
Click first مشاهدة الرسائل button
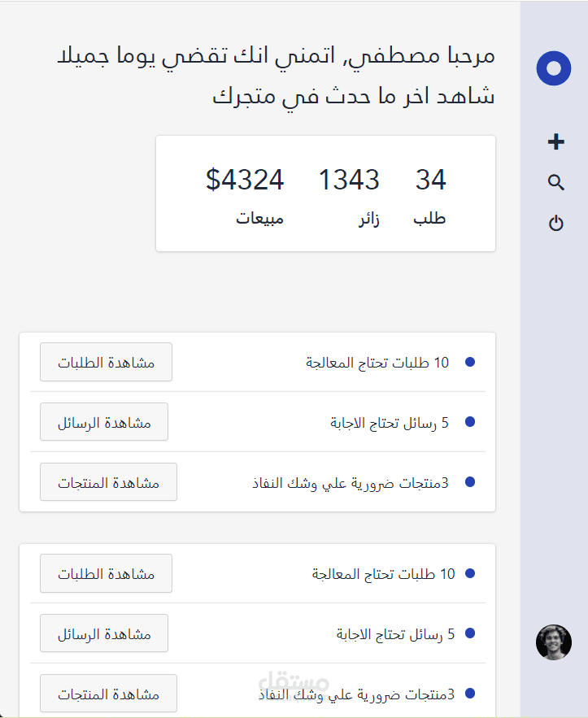pos(104,422)
